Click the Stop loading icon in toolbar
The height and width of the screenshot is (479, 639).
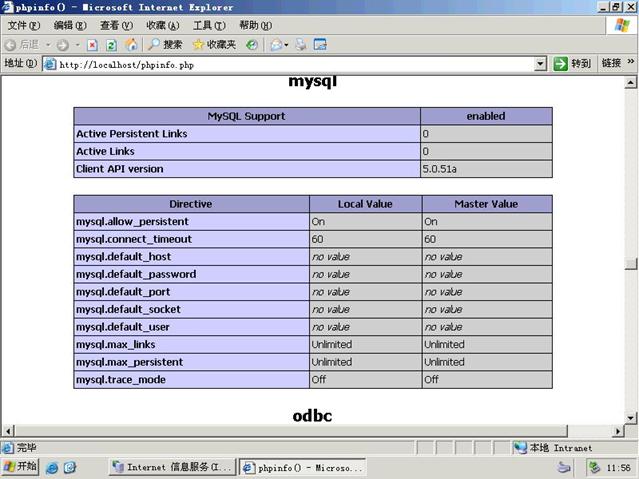[92, 45]
